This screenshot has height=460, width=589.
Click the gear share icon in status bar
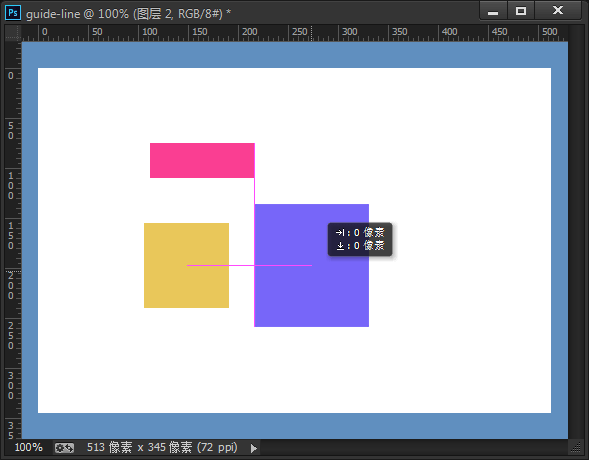pos(64,448)
